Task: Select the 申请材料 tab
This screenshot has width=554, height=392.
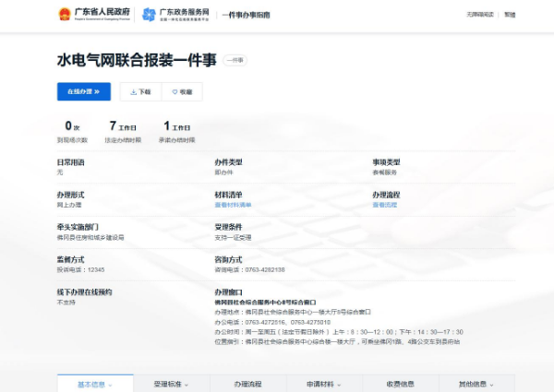Action: [324, 384]
